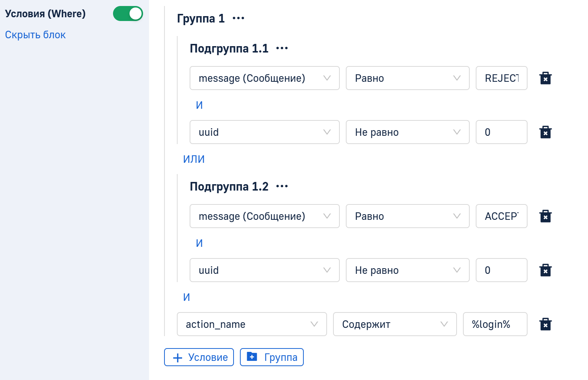Image resolution: width=588 pixels, height=380 pixels.
Task: Switch the ИЛИ operator between subgroups
Action: 194,159
